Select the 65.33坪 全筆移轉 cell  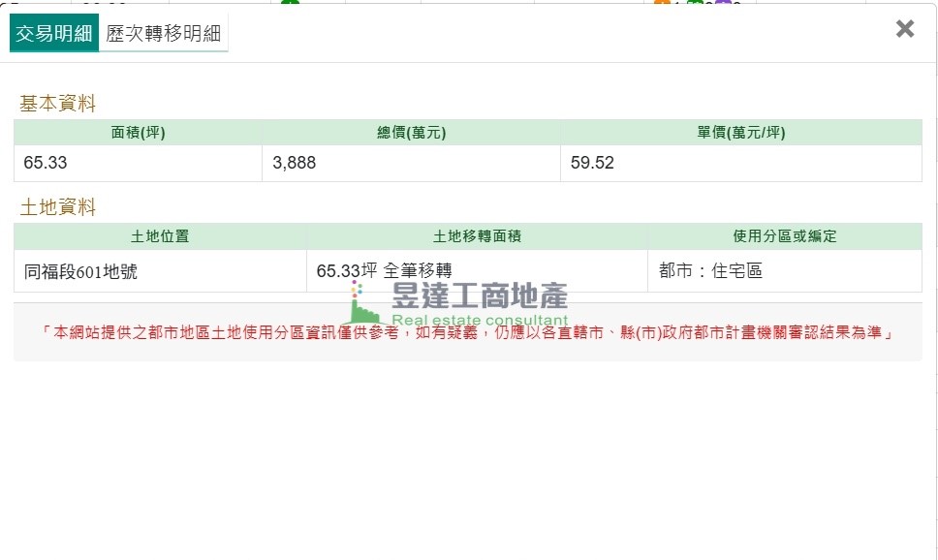pos(384,270)
